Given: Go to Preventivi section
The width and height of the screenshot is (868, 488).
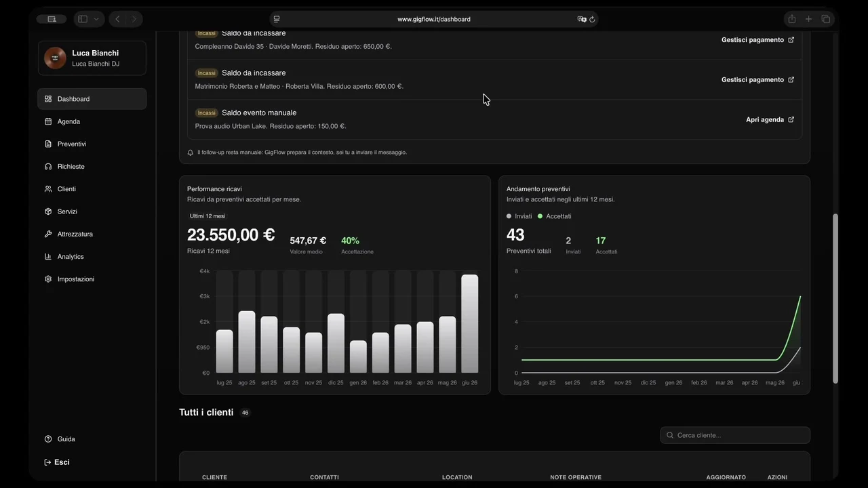Looking at the screenshot, I should pos(92,144).
